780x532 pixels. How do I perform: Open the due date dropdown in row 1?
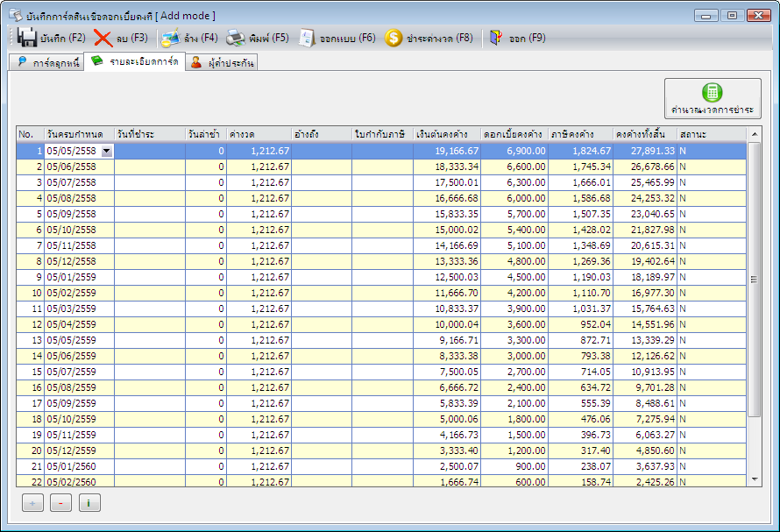point(107,152)
